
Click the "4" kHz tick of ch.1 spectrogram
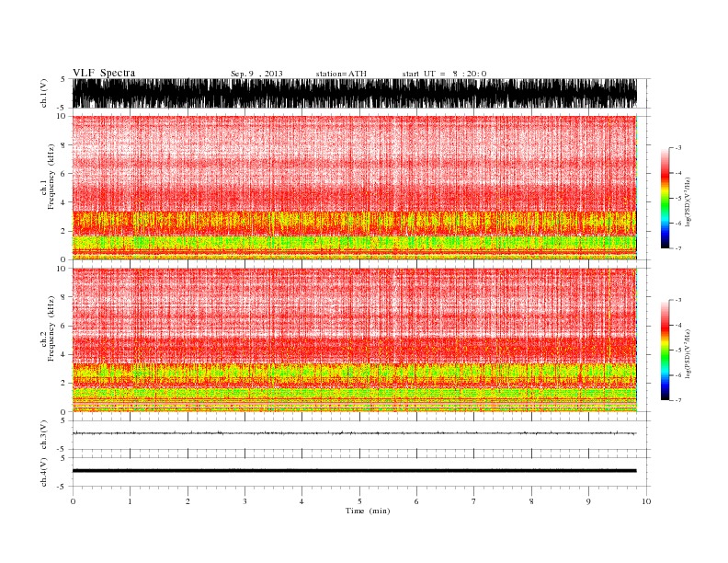coord(63,202)
